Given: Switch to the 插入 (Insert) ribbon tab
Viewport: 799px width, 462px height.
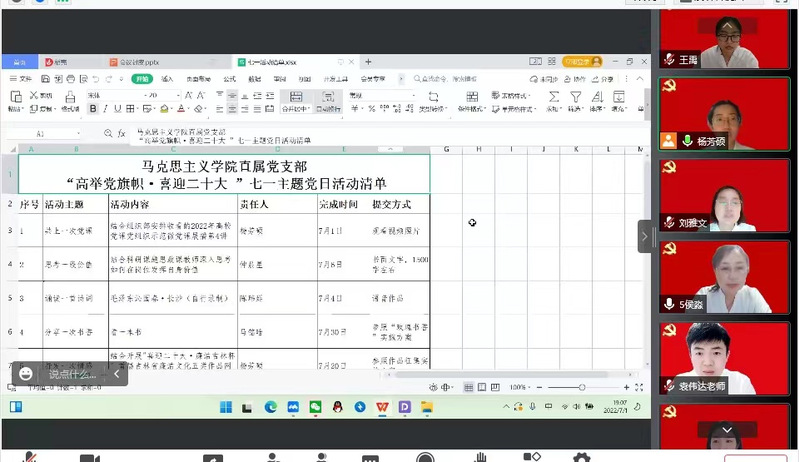Looking at the screenshot, I should point(167,78).
